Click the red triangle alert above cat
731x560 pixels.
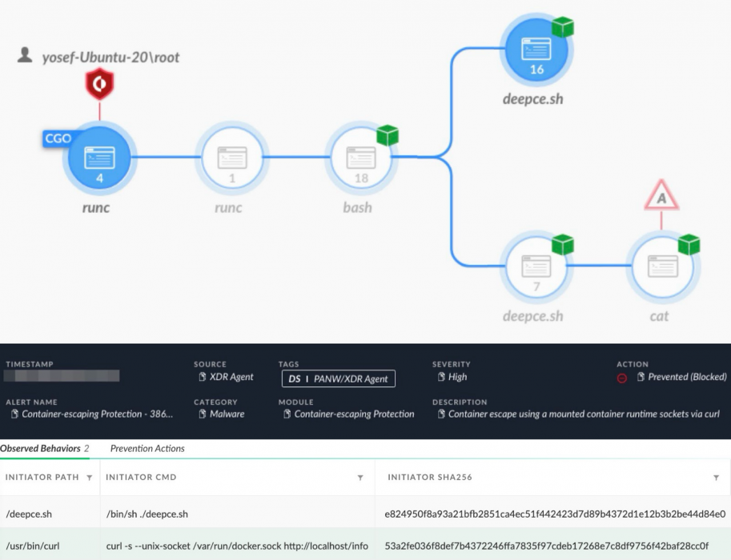pyautogui.click(x=661, y=195)
